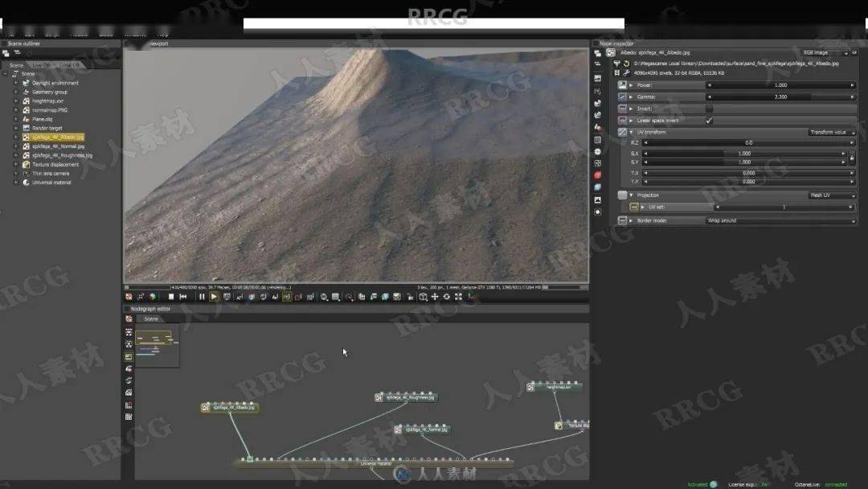The width and height of the screenshot is (868, 489).
Task: Click the wrench icon beside image info
Action: 626,72
